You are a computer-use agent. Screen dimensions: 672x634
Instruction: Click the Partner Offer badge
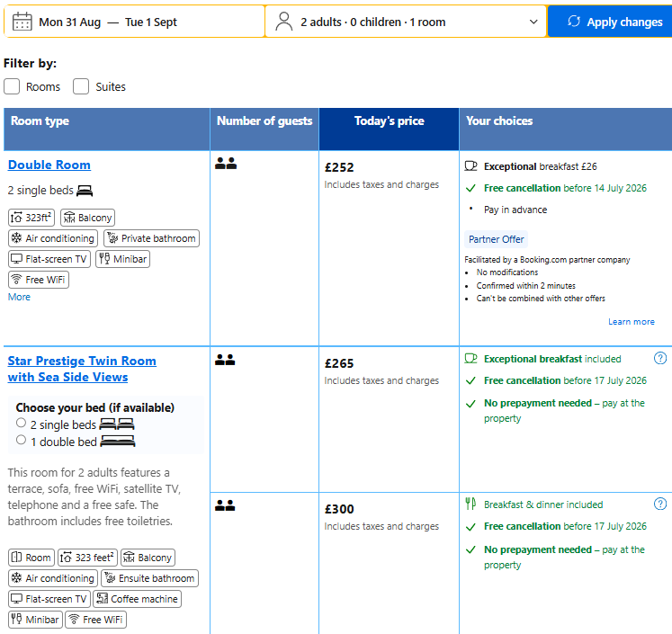(x=496, y=239)
